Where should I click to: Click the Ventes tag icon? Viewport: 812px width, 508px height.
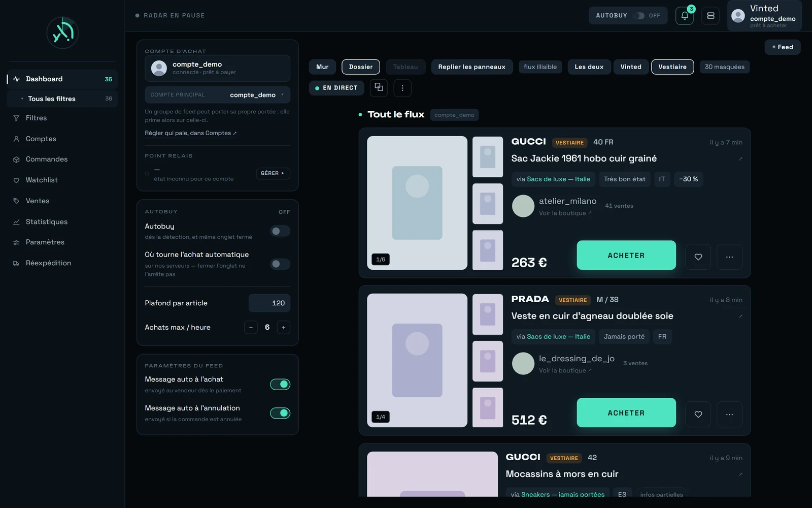(x=16, y=201)
